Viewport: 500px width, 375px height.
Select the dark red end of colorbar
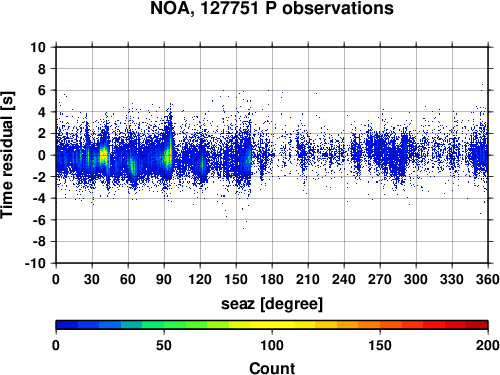[477, 325]
